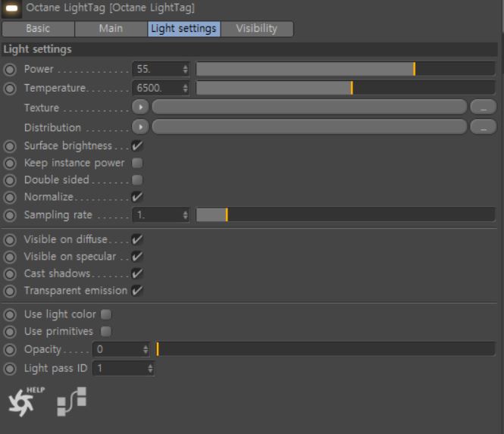Disable the Surface brightness checkbox
504x434 pixels.
click(x=137, y=146)
